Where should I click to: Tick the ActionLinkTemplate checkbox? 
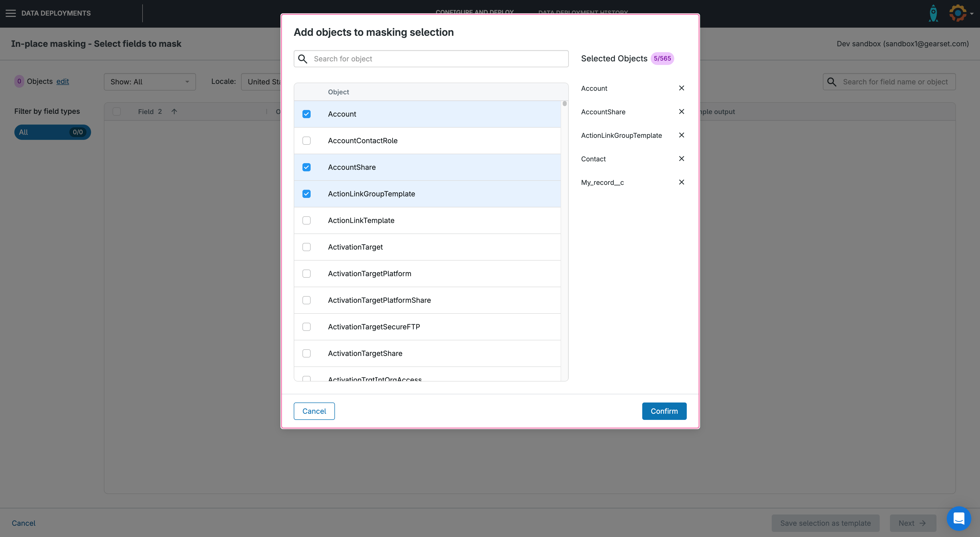point(306,221)
